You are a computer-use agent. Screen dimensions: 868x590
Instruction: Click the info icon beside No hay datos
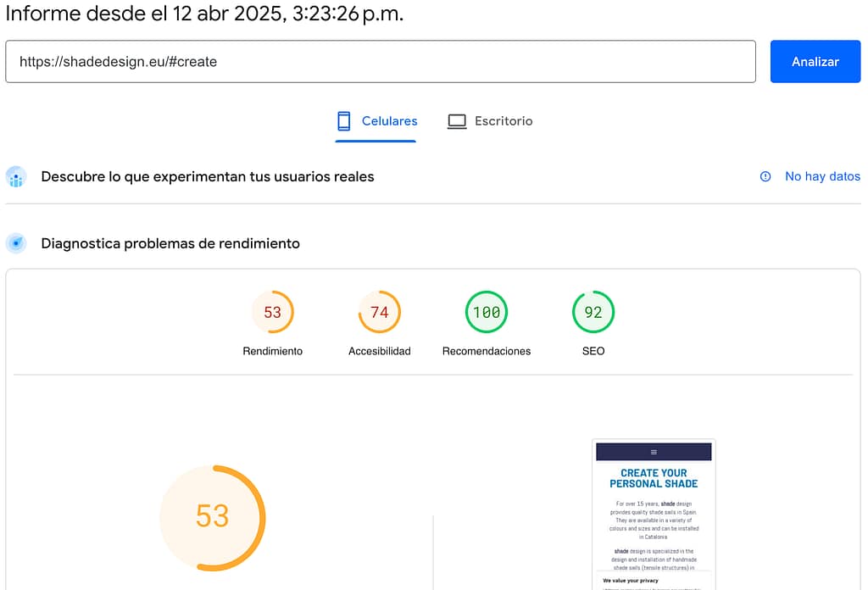pyautogui.click(x=765, y=176)
